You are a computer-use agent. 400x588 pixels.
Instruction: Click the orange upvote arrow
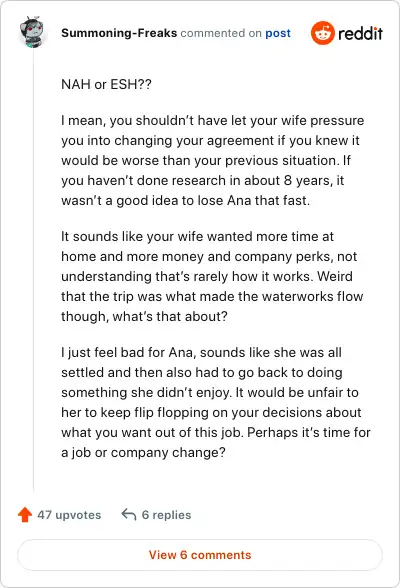[25, 514]
